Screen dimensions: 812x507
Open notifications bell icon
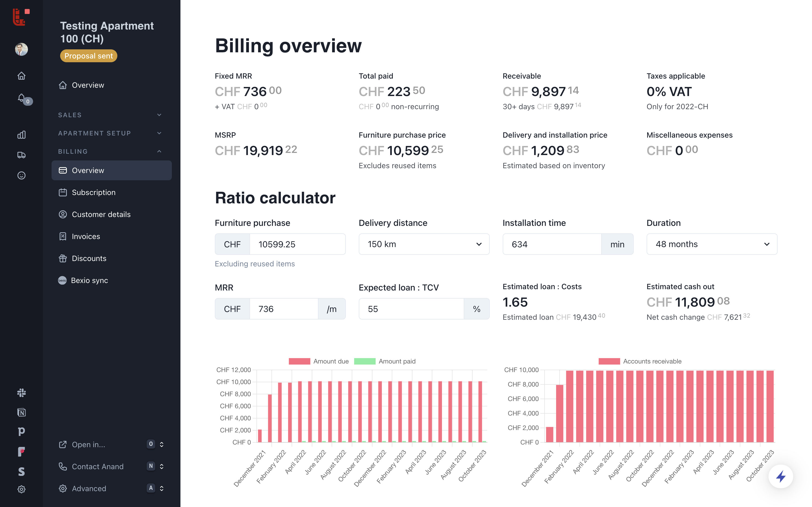point(21,98)
